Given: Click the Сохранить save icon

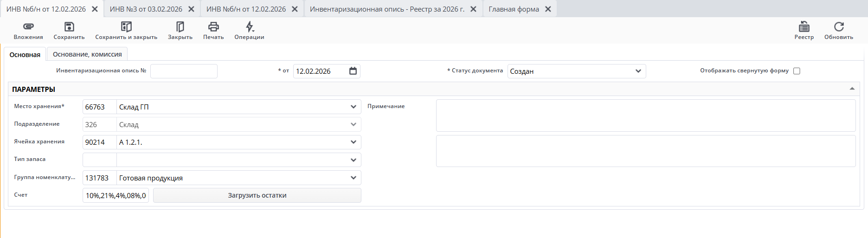Looking at the screenshot, I should coord(69,27).
